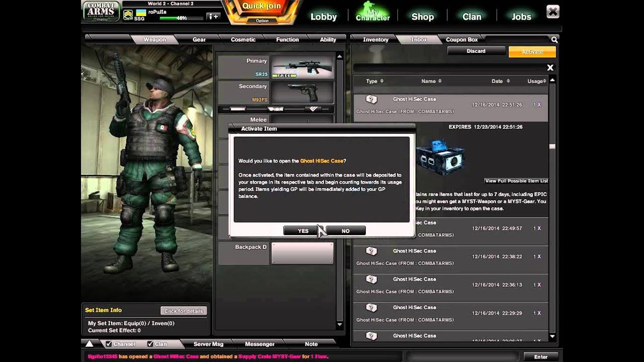Click the World 2 - Channel 2 label
644x362 pixels.
[171, 4]
